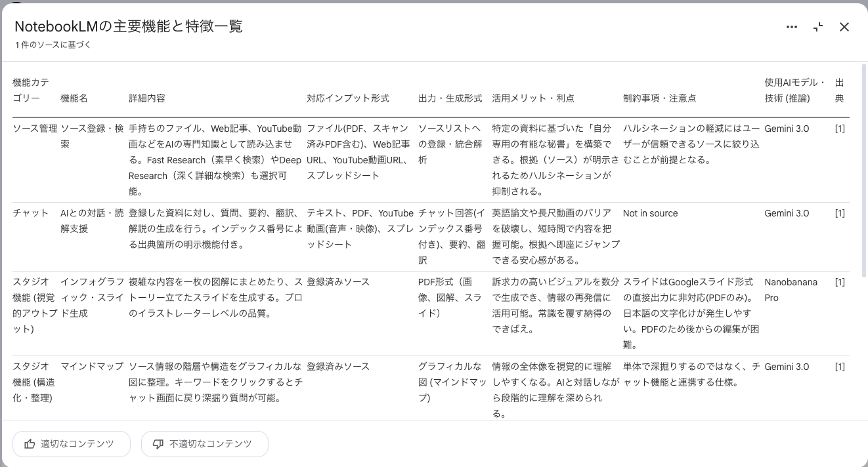Click the ハルシネーションの軽減 caution cell
This screenshot has height=467, width=868.
coord(691,144)
